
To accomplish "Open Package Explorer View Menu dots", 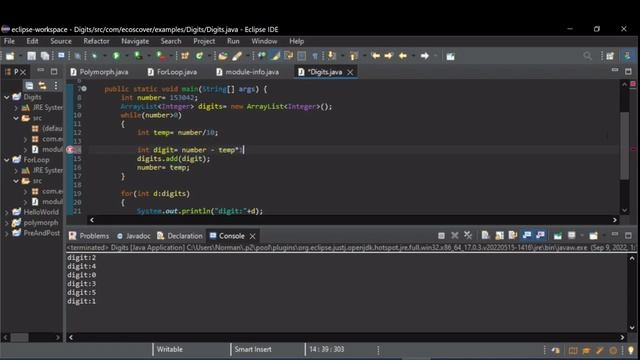I will (56, 85).
